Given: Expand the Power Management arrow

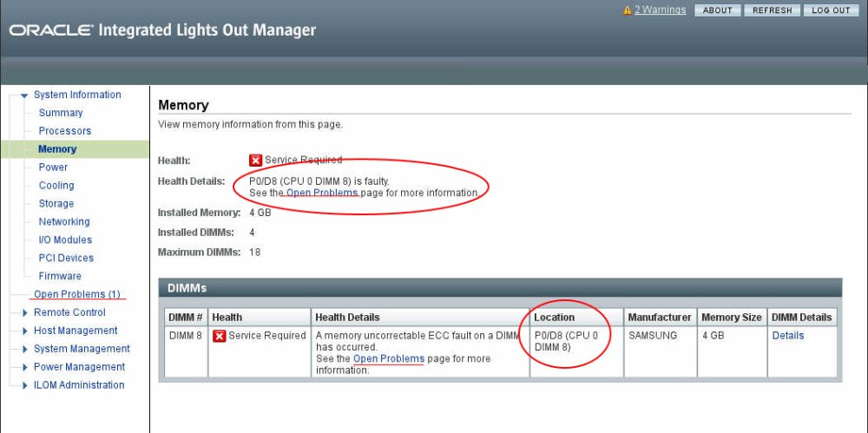Looking at the screenshot, I should 25,368.
